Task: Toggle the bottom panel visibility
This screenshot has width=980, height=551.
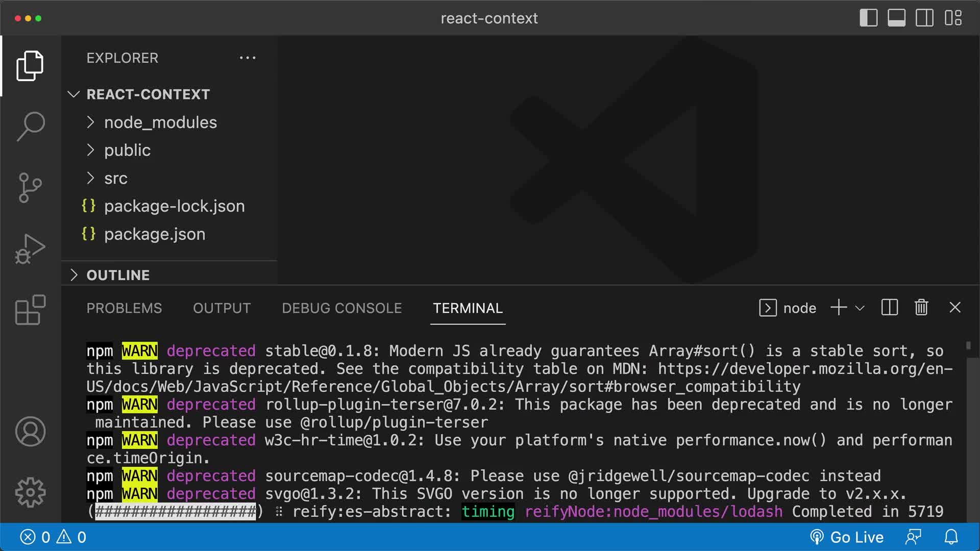Action: point(896,18)
